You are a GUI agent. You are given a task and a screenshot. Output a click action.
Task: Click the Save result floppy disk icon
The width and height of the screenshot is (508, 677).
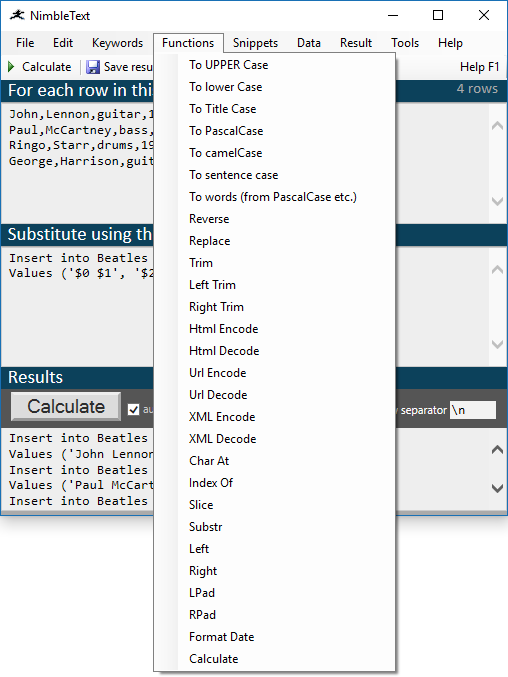coord(93,67)
